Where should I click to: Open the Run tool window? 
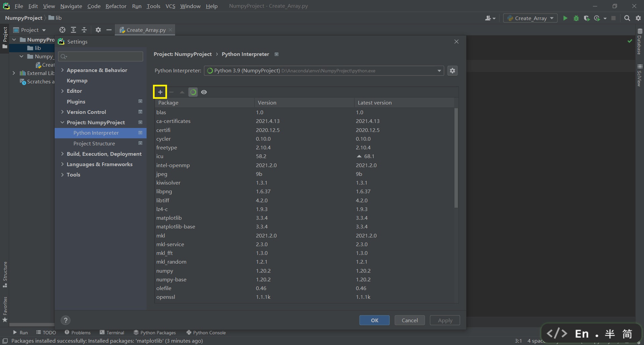[20, 333]
